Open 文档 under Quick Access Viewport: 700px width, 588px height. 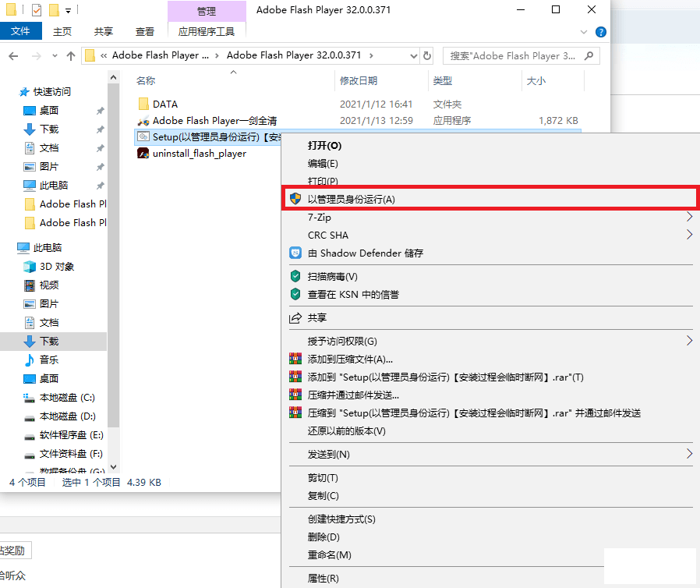click(x=49, y=148)
